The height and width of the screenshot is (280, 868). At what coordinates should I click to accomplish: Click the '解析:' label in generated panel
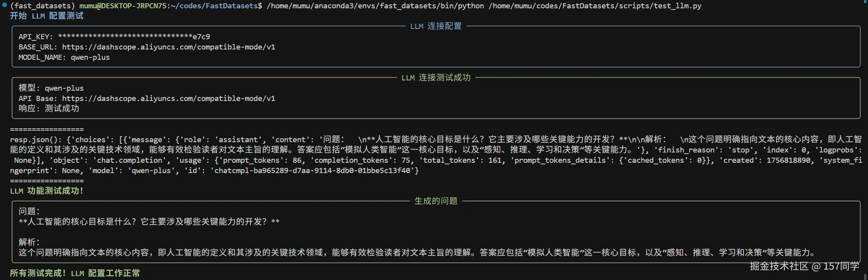click(x=29, y=242)
